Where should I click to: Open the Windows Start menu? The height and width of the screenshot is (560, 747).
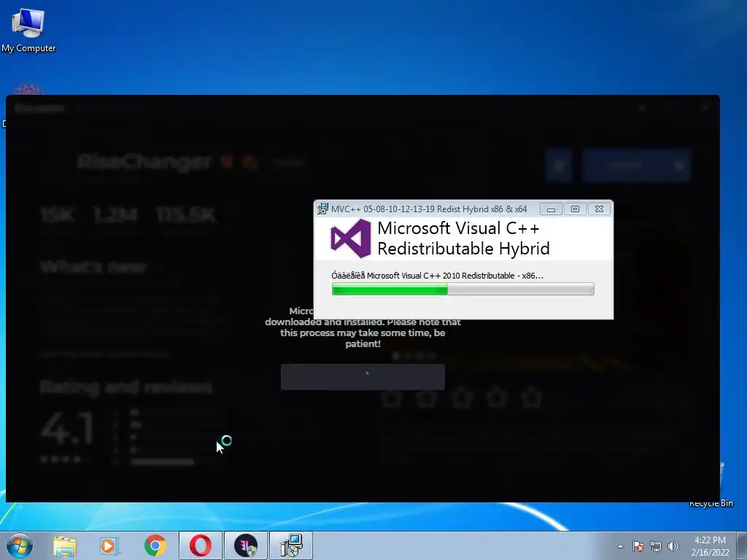point(20,545)
